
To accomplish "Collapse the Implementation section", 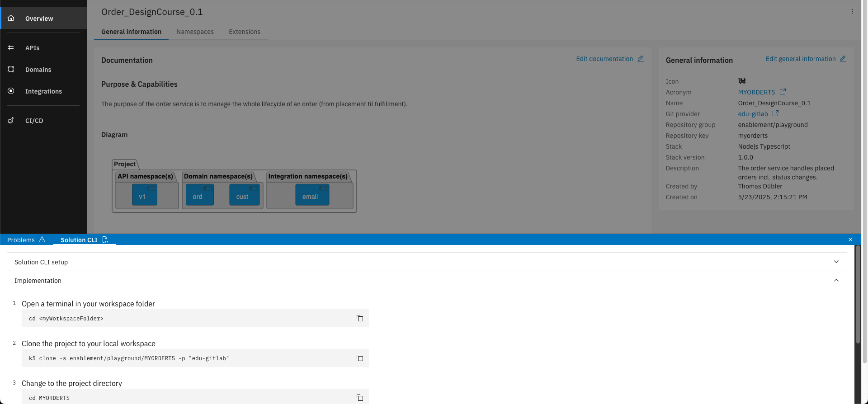I will point(836,280).
